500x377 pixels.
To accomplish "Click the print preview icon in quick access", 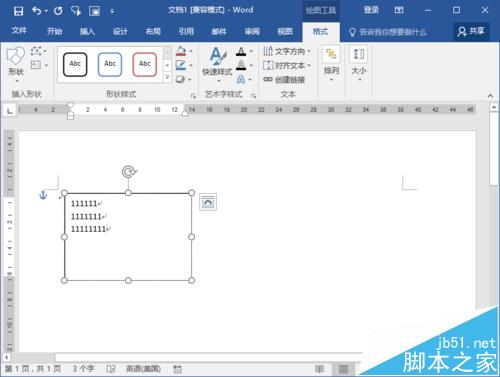I will pos(95,11).
